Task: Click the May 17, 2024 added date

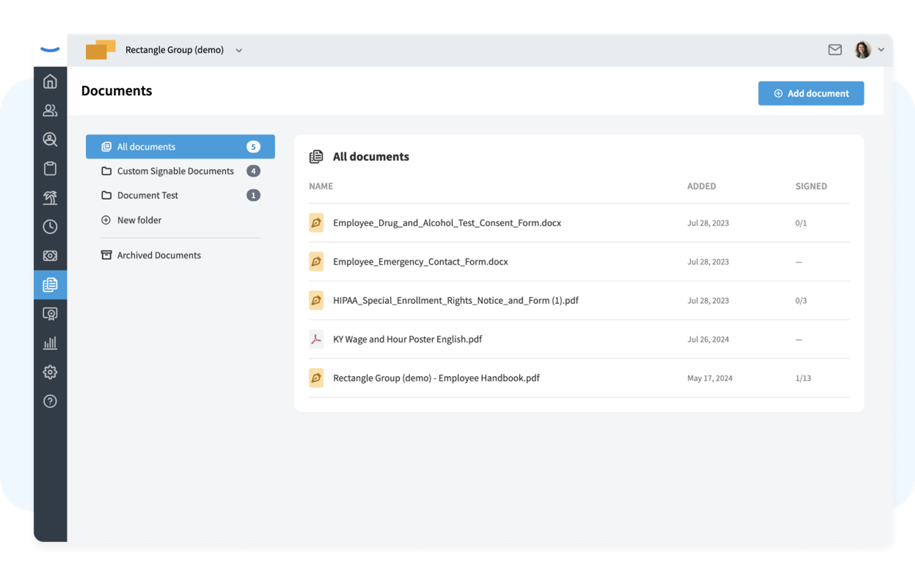Action: 710,378
